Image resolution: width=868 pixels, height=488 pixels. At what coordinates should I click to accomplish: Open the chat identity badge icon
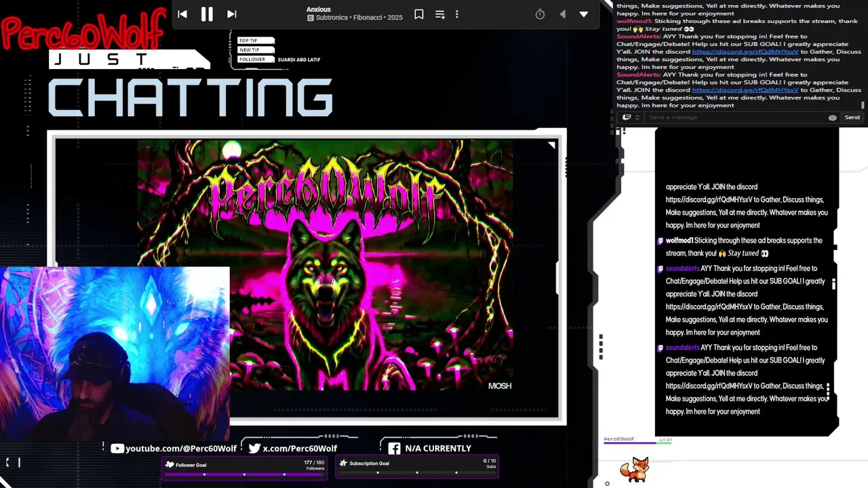coord(627,117)
